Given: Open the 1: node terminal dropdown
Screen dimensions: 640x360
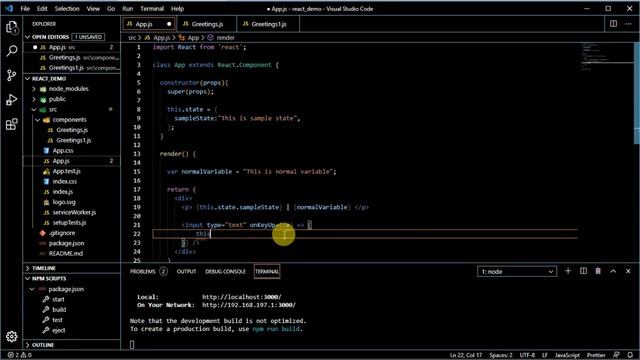Looking at the screenshot, I should [x=517, y=272].
